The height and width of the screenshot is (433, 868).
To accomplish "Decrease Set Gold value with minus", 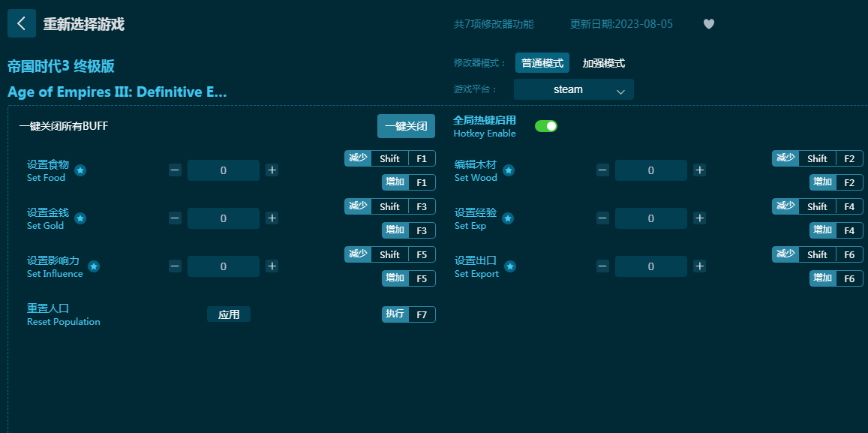I will (x=175, y=218).
